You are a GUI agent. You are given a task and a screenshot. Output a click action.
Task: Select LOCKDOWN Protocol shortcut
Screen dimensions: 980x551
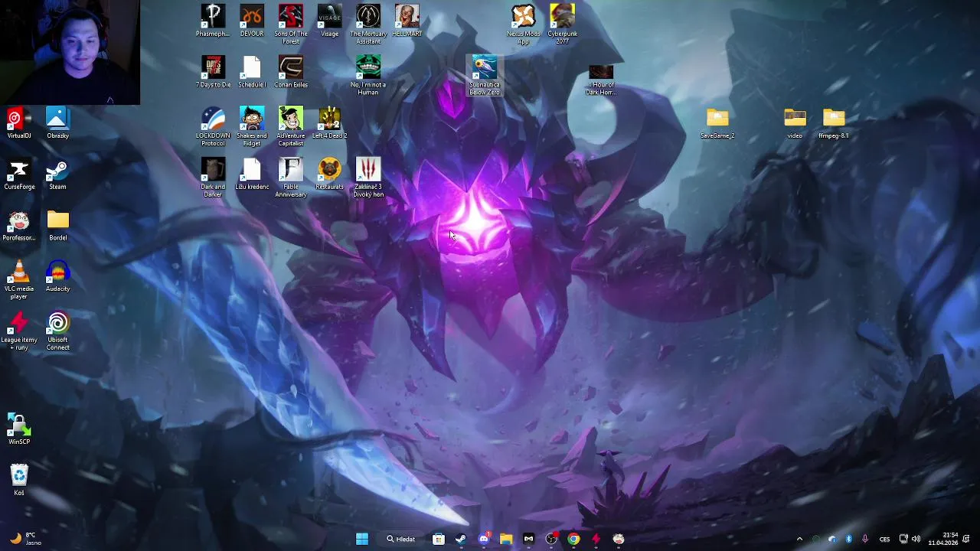(213, 126)
